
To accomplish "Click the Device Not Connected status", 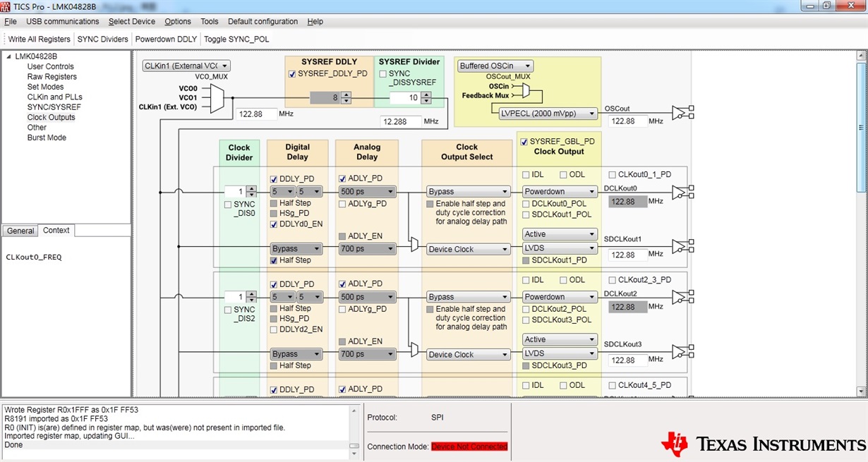I will pos(469,446).
